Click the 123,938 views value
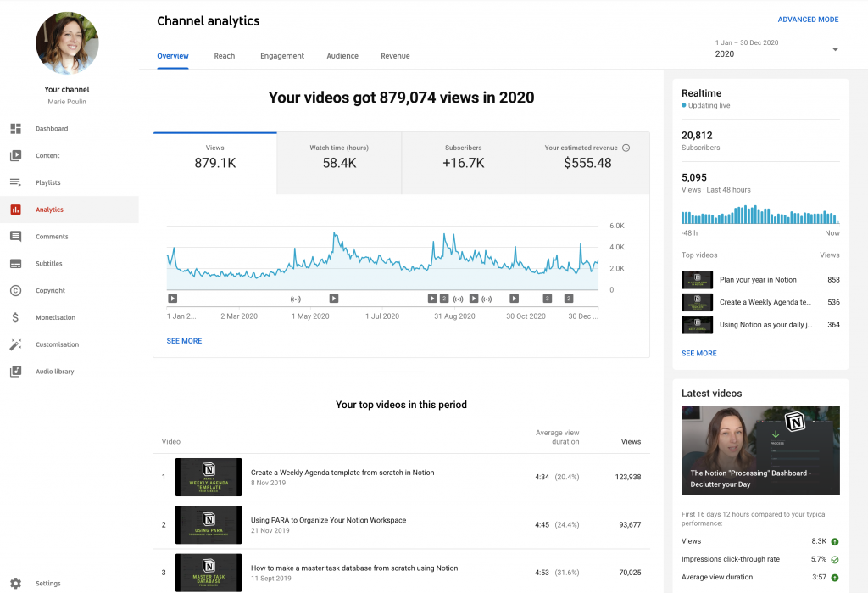The width and height of the screenshot is (868, 593). click(628, 477)
